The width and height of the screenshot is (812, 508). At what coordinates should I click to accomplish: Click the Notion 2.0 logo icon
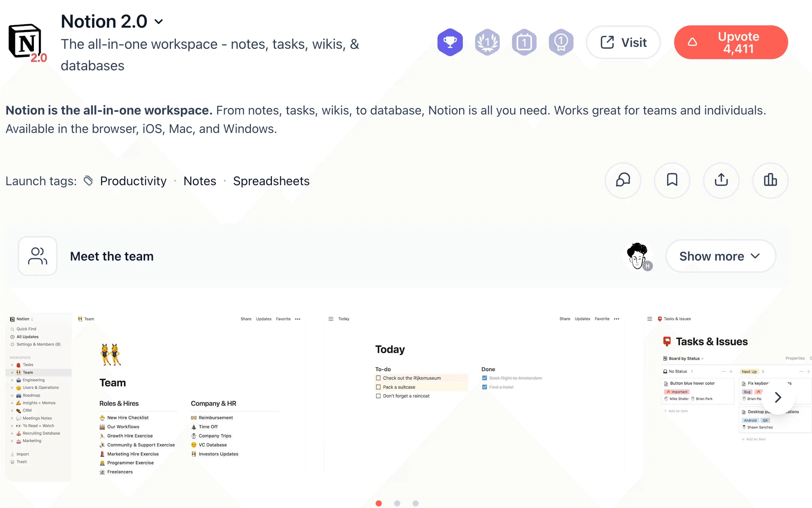(x=27, y=42)
